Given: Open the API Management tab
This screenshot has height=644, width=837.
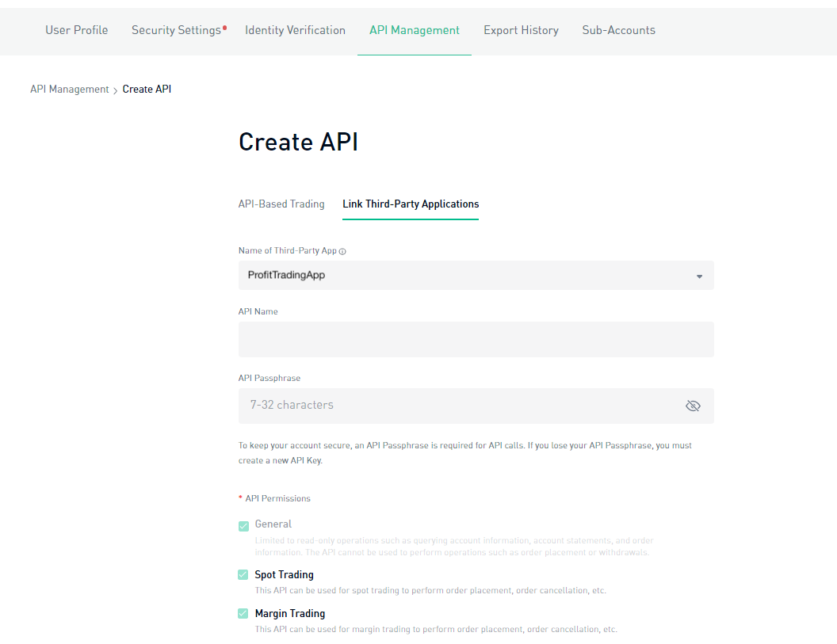Looking at the screenshot, I should 415,30.
